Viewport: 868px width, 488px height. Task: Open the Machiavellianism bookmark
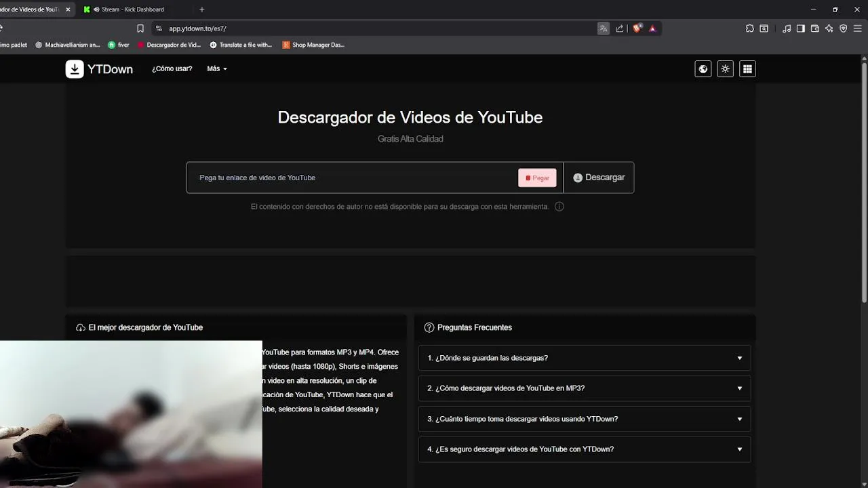point(67,45)
